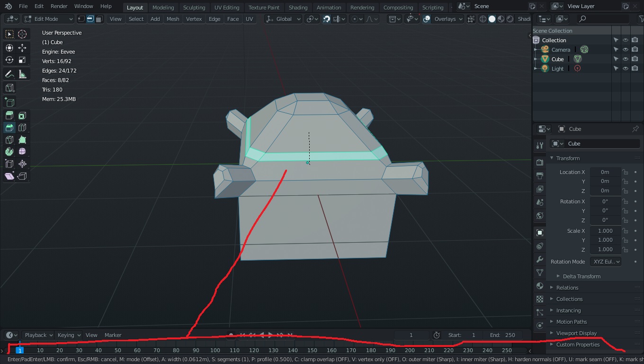Open the Texture checker properties tab

click(x=540, y=299)
